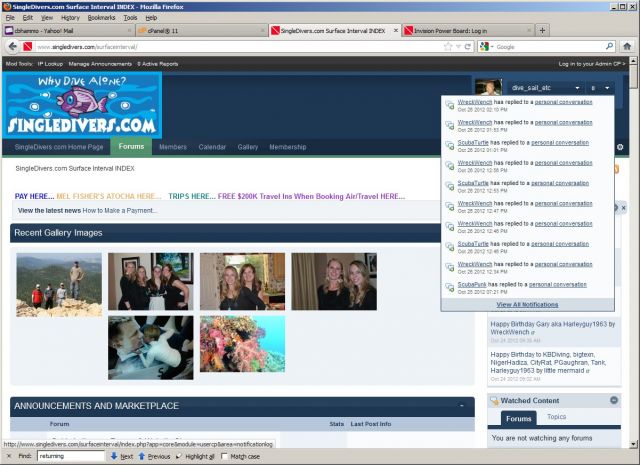Enable the Match case checkbox
Screen dimensions: 640x465
click(x=224, y=456)
